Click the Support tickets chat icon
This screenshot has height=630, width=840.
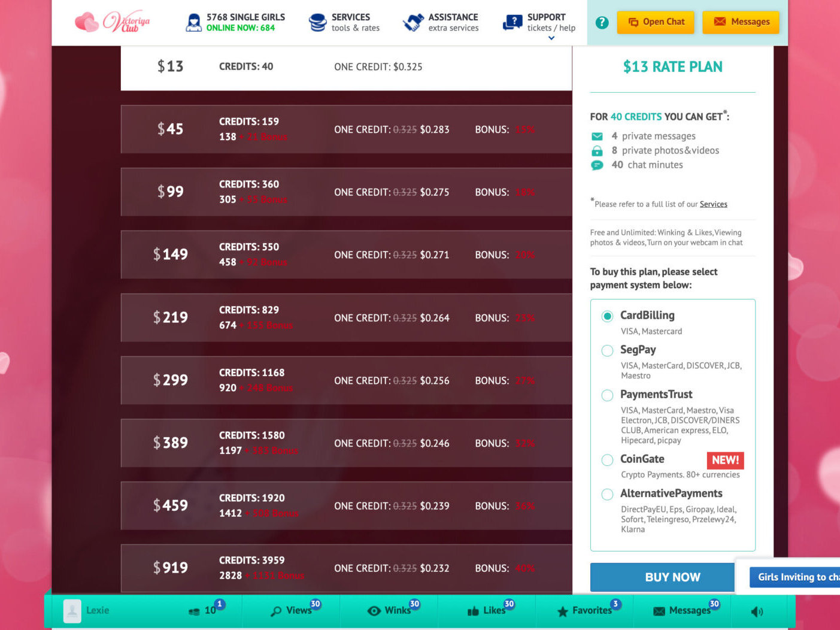click(x=513, y=23)
